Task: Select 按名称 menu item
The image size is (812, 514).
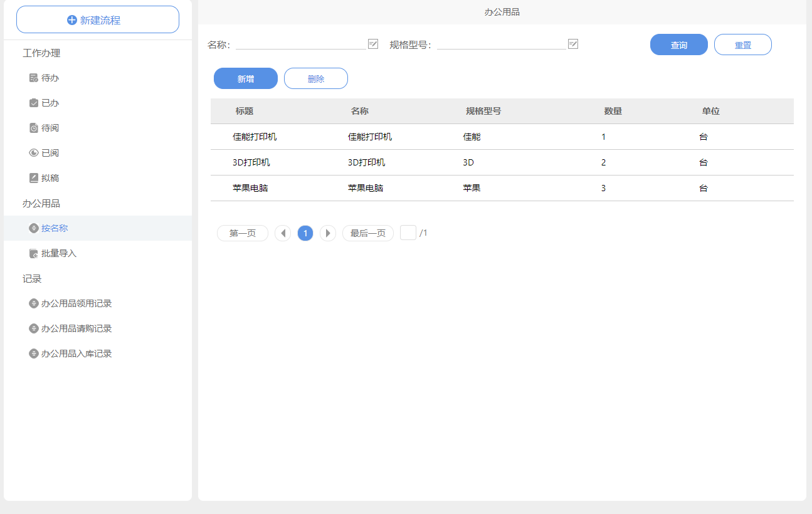Action: tap(55, 228)
